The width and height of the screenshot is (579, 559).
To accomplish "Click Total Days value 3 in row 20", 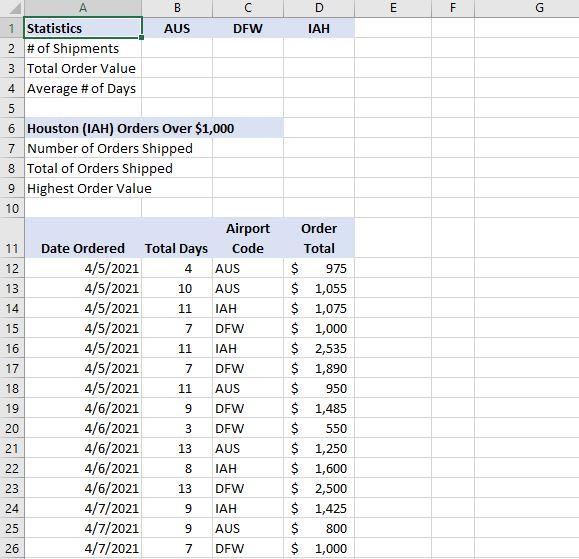I will coord(177,428).
